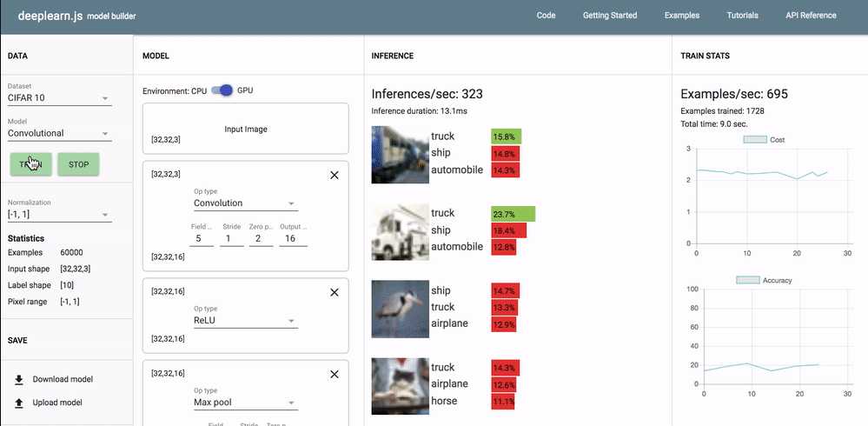Expand the Model dropdown set to Convolutional
The image size is (868, 426).
[x=59, y=134]
